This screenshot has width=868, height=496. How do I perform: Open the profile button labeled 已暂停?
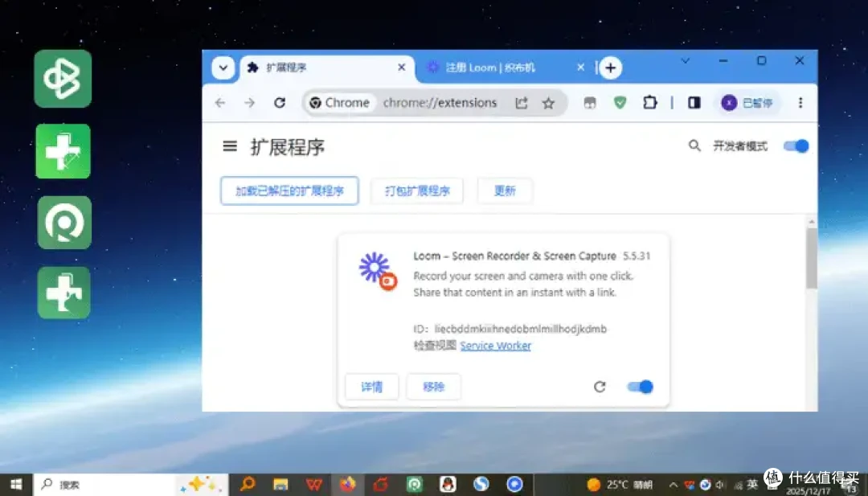(747, 102)
